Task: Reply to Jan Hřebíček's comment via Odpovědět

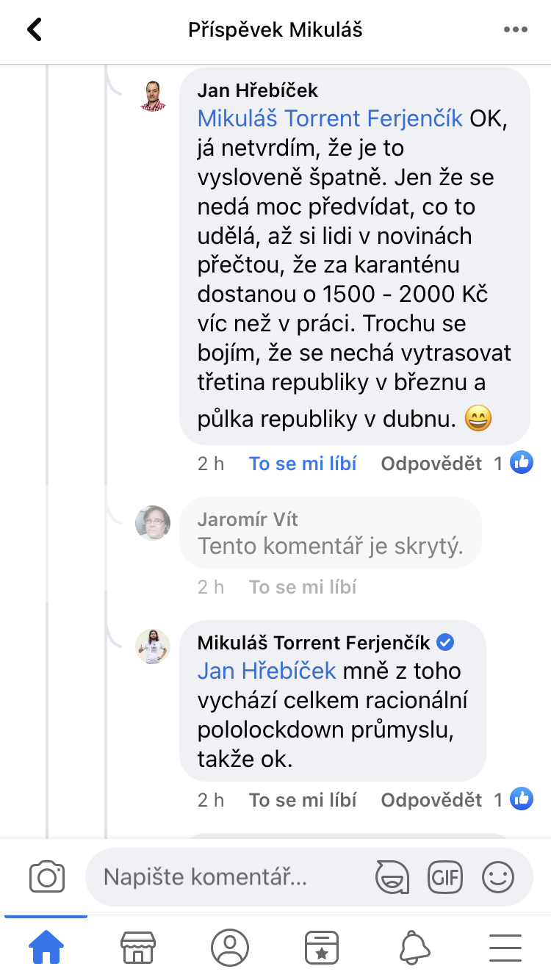Action: 431,464
